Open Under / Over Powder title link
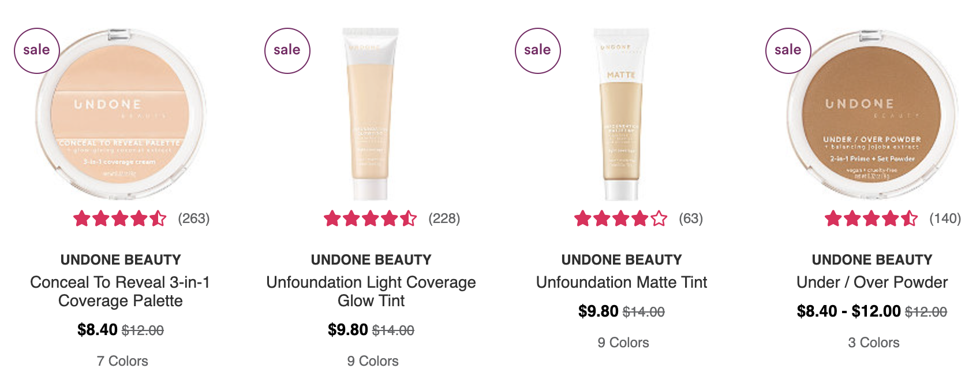This screenshot has width=980, height=379. coord(872,282)
